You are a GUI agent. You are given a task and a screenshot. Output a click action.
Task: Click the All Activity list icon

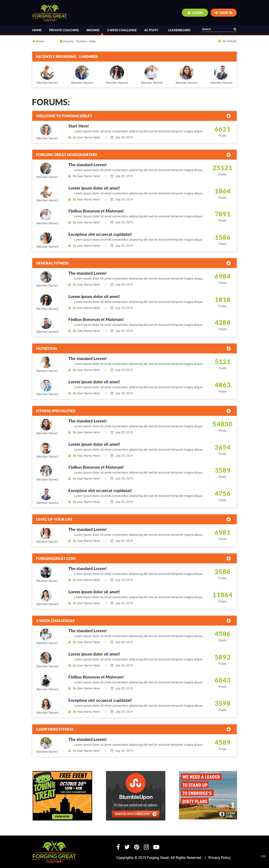220,41
